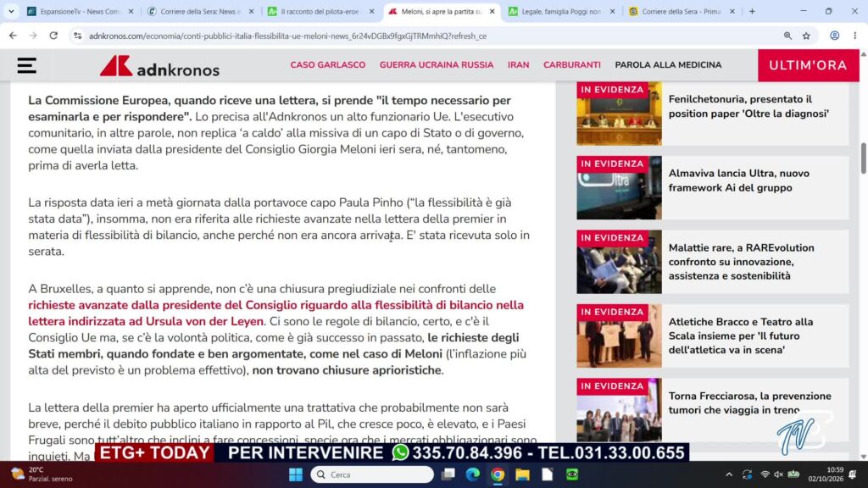Open the GUERRA UCRAINA RUSSIA section
Screen dimensions: 868x488
pos(437,64)
